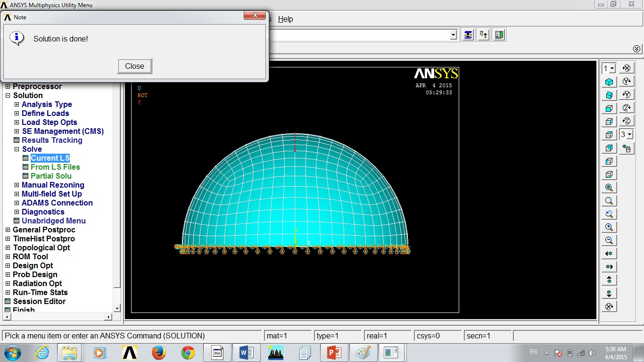Open the Topological Opt item
The height and width of the screenshot is (362, 644).
(41, 247)
